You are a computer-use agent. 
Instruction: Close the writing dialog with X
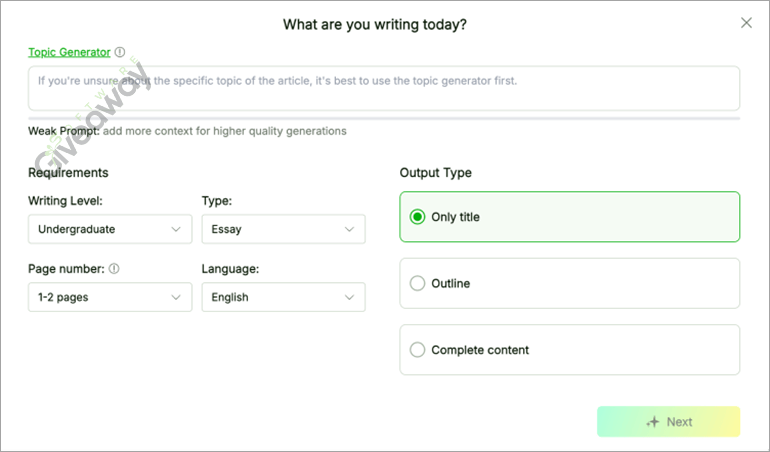click(746, 23)
